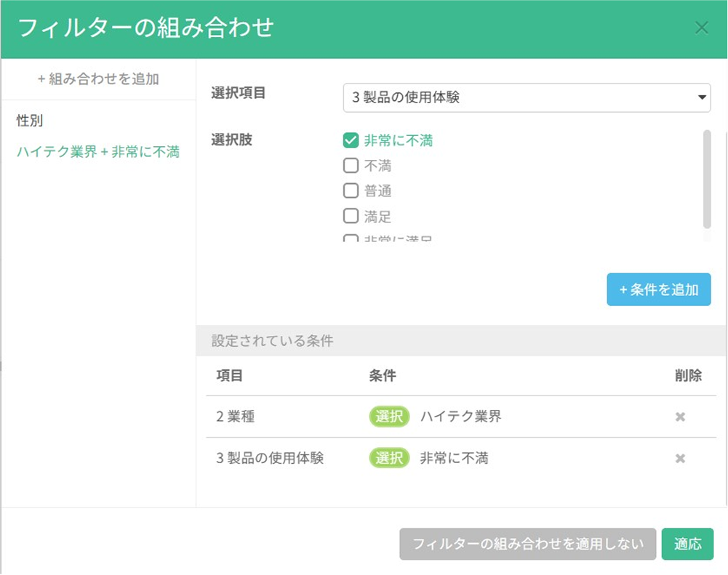
Task: Click the 削除 column header
Action: tap(688, 375)
